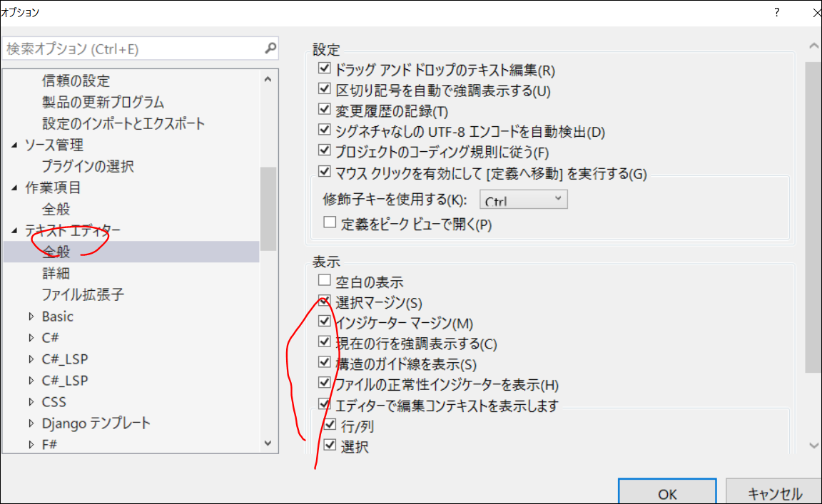Focus the 検索オプション search field

tap(140, 48)
